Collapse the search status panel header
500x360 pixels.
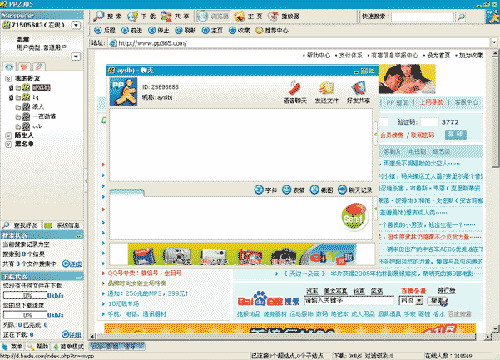[79, 236]
